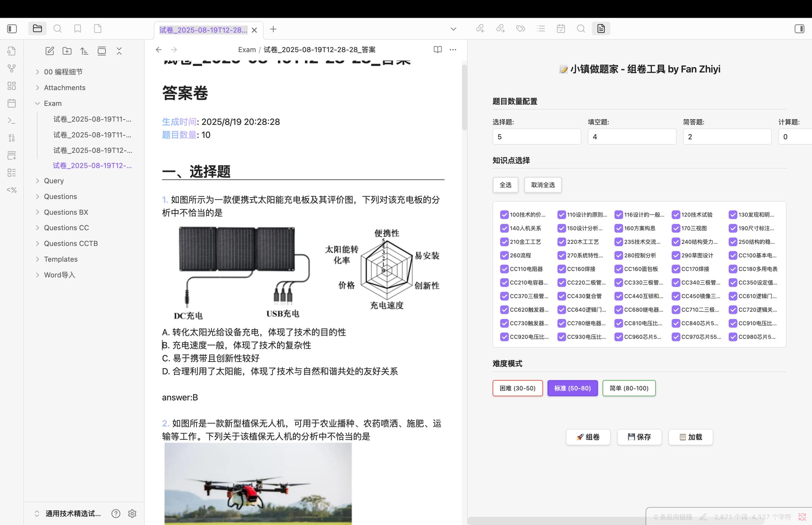The image size is (812, 525).
Task: Open graph view ribbon icon
Action: 12,69
